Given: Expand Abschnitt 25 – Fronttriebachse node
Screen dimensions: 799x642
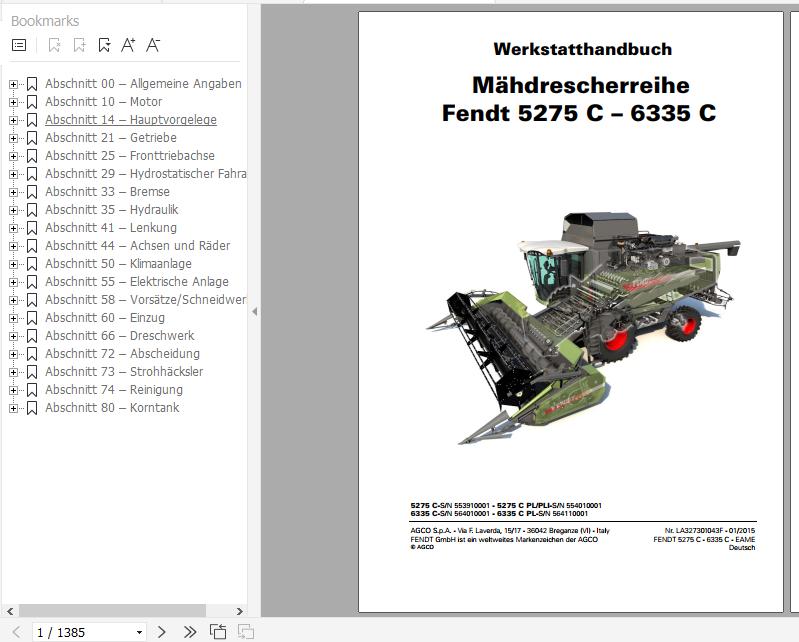Looking at the screenshot, I should [13, 156].
